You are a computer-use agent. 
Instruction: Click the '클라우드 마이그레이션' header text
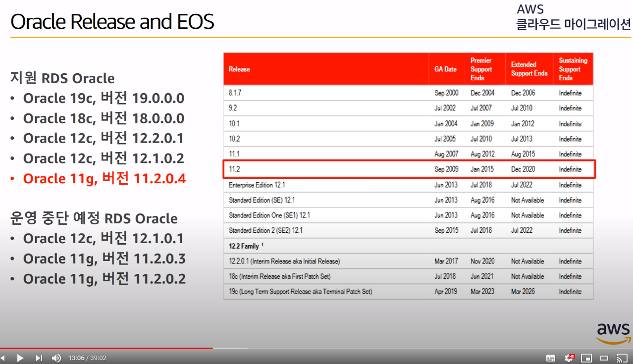tap(574, 24)
